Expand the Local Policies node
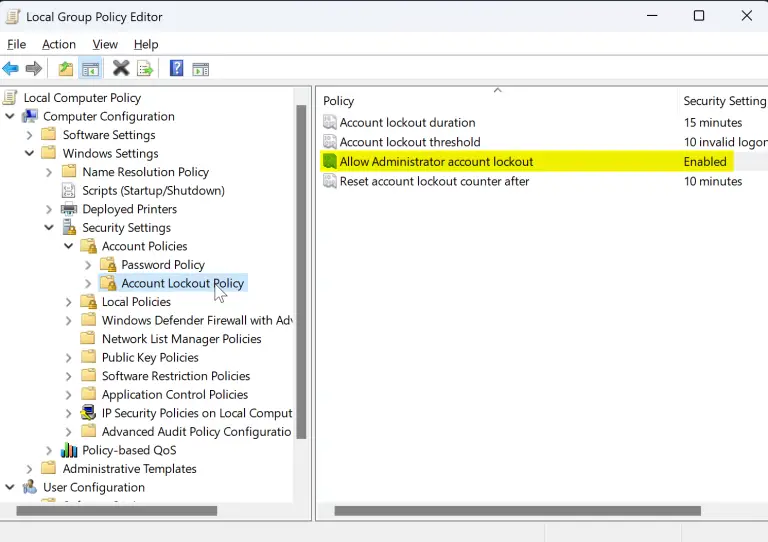Image resolution: width=768 pixels, height=542 pixels. [x=69, y=302]
